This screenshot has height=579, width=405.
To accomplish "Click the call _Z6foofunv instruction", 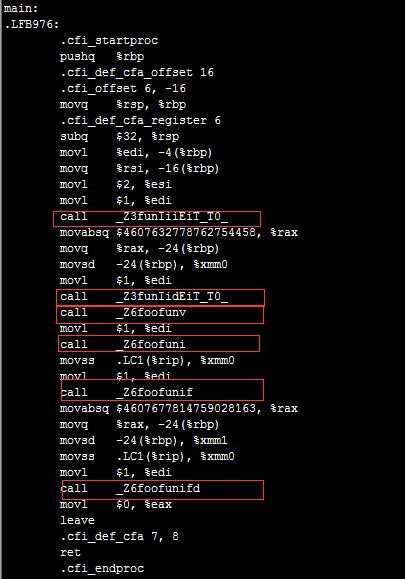I will pyautogui.click(x=123, y=312).
